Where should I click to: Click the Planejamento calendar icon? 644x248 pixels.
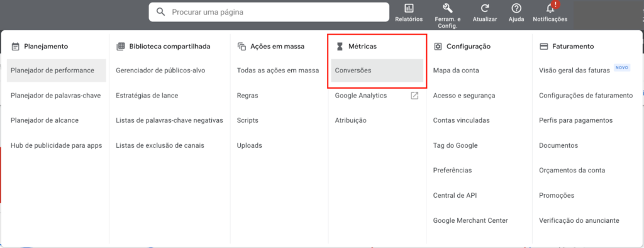tap(16, 47)
